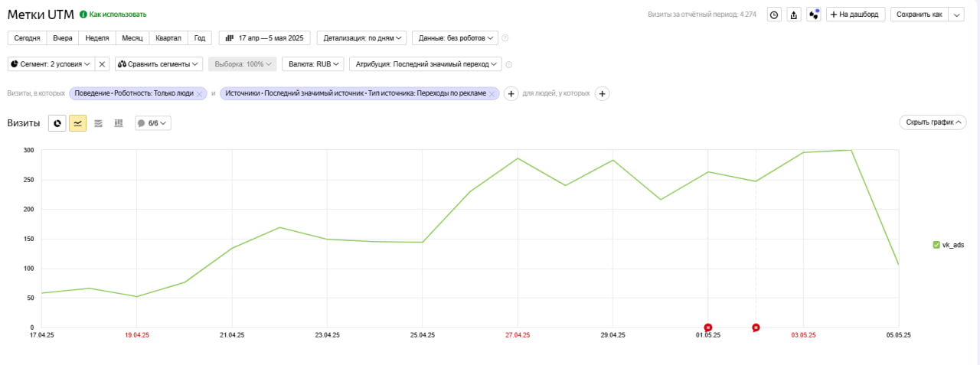980x365 pixels.
Task: Switch to stacked area chart view
Action: [98, 122]
